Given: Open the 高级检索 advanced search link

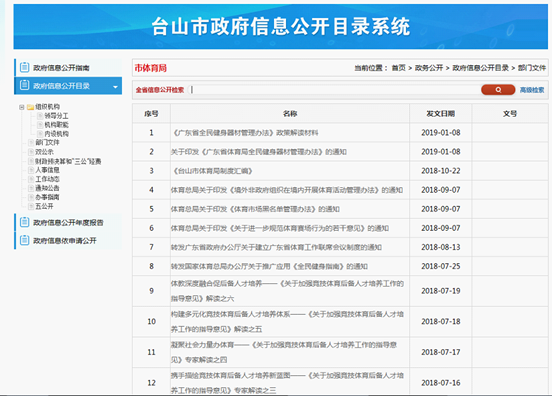Looking at the screenshot, I should tap(532, 90).
